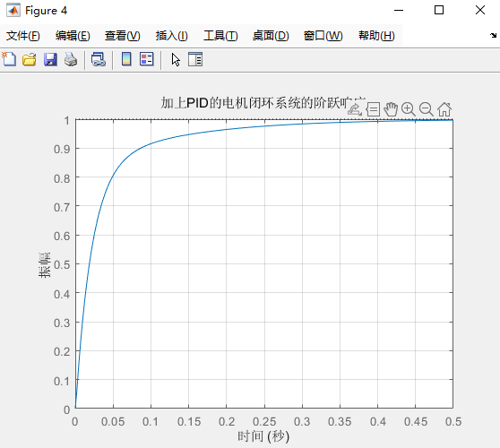The width and height of the screenshot is (500, 448).
Task: Click the Link Plot toolbar icon
Action: pyautogui.click(x=99, y=60)
